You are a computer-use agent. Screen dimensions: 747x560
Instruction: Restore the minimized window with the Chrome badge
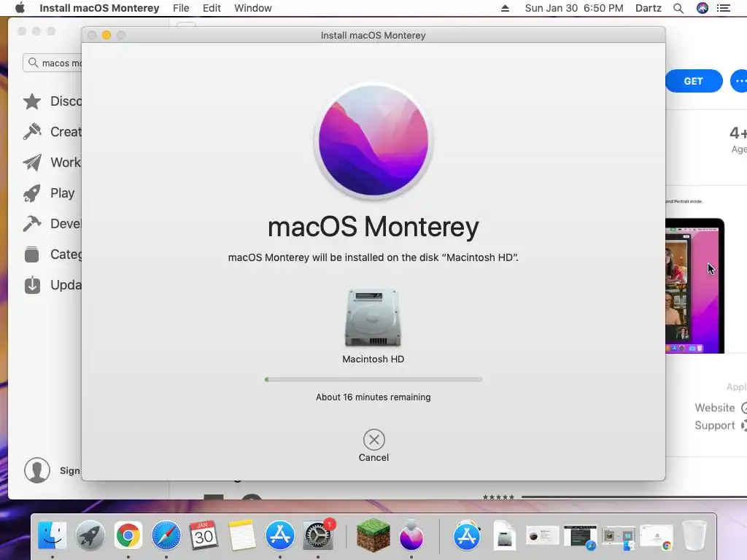point(656,537)
